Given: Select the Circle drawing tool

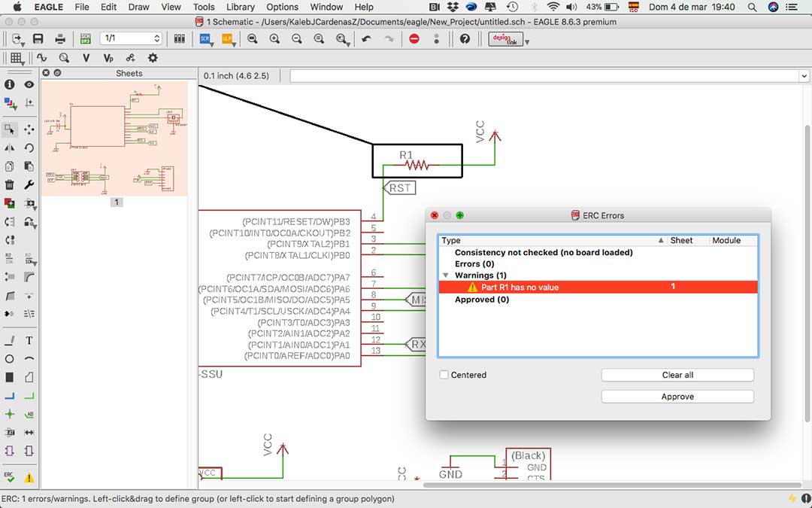Looking at the screenshot, I should (x=9, y=359).
